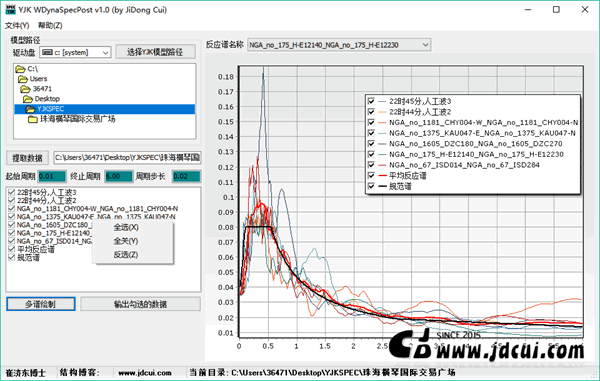
Task: Toggle NGA_no_1605_DZC180 legend checkbox
Action: 371,144
